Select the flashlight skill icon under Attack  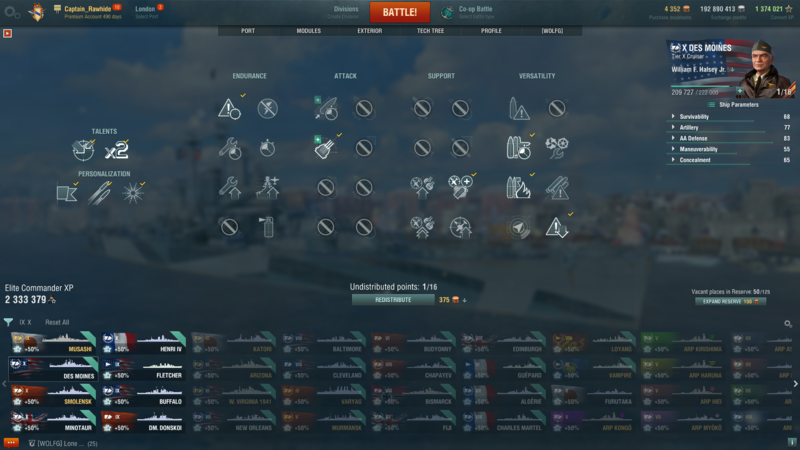pyautogui.click(x=325, y=148)
